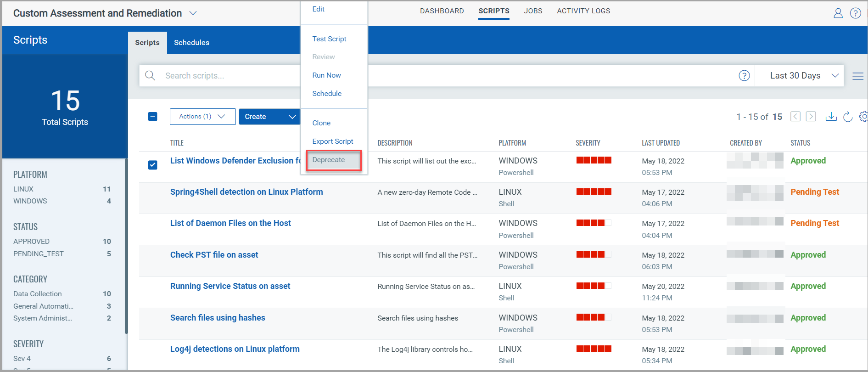The height and width of the screenshot is (372, 868).
Task: Uncheck List Windows Defender Exclusion row checkbox
Action: tap(153, 165)
